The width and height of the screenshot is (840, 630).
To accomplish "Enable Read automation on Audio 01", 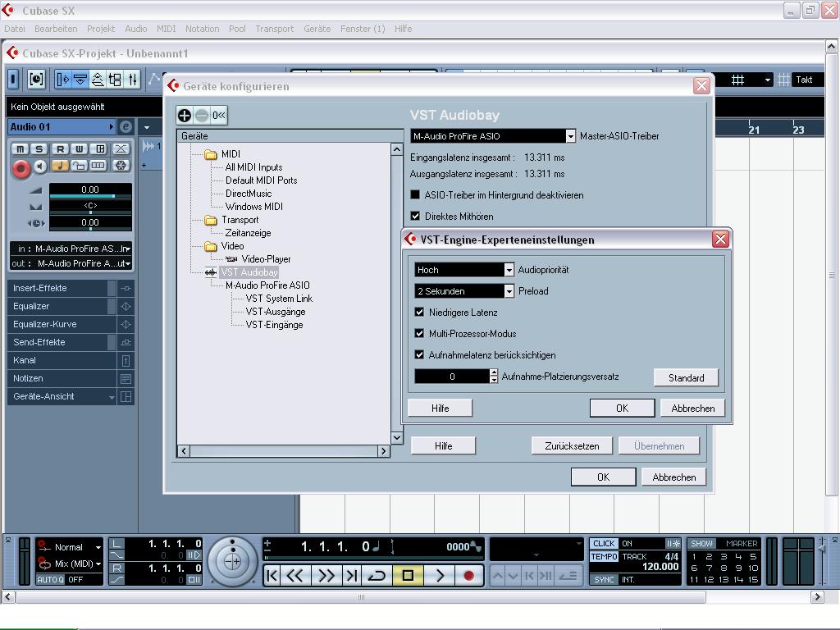I will pos(60,149).
